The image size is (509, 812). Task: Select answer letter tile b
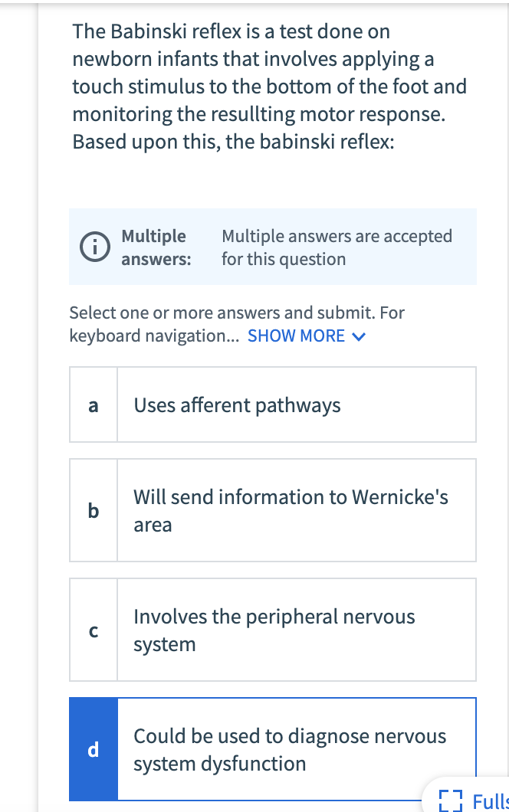click(x=94, y=510)
